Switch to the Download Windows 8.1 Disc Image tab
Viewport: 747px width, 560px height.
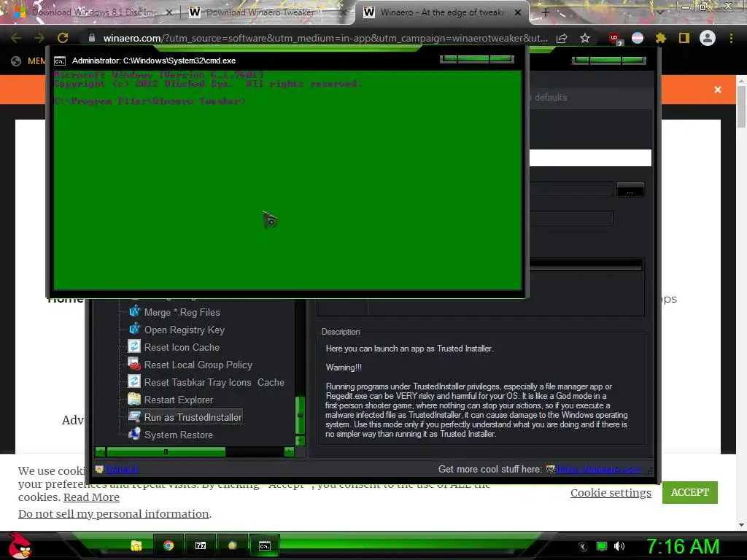[x=93, y=12]
